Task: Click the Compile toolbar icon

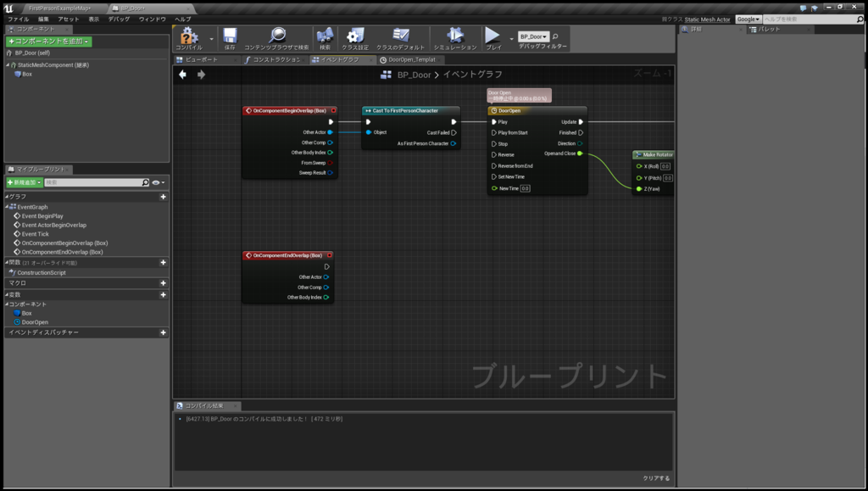Action: [189, 37]
